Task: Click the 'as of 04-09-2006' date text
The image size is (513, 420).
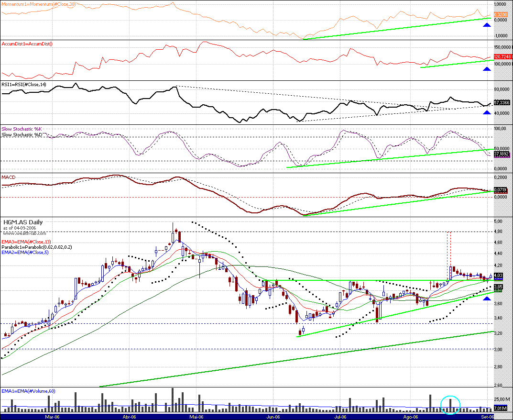Action: coord(20,228)
